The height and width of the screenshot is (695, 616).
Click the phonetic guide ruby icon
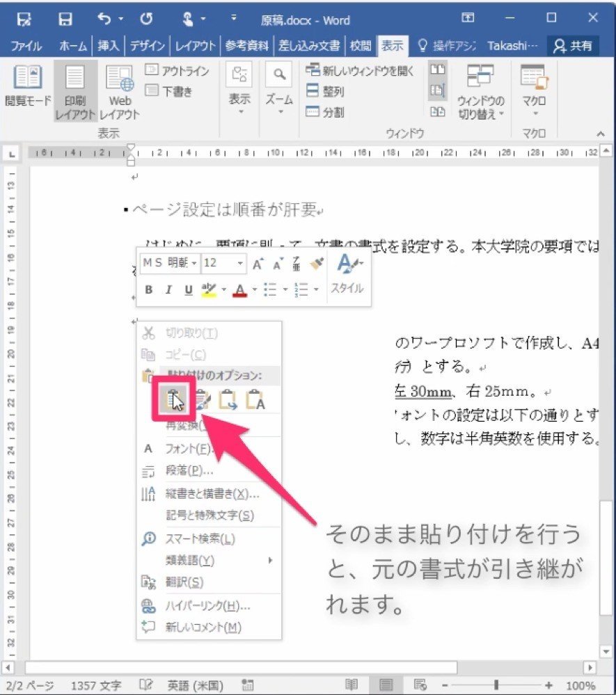(297, 263)
